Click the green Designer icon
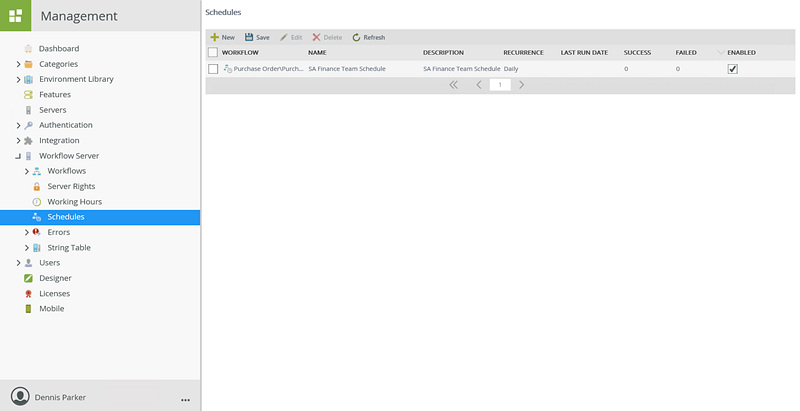Screen dimensions: 800x411 [29, 278]
